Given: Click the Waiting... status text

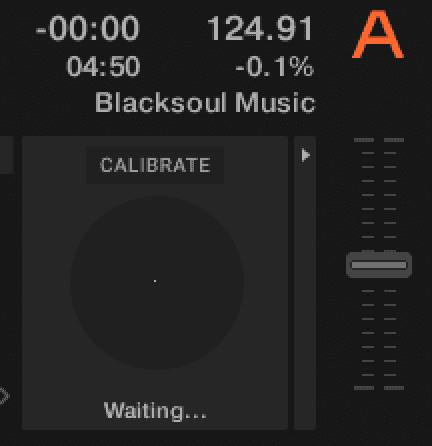Looking at the screenshot, I should click(155, 411).
